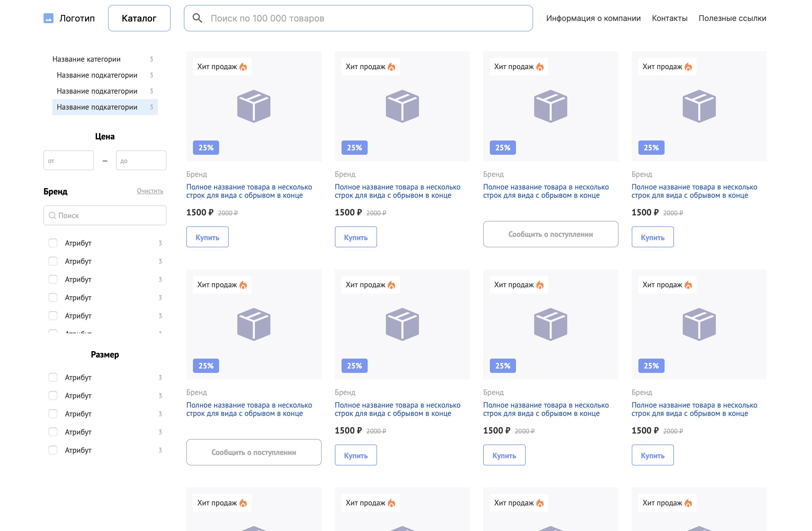
Task: Select the highlighted Название подкатегории item
Action: point(105,107)
